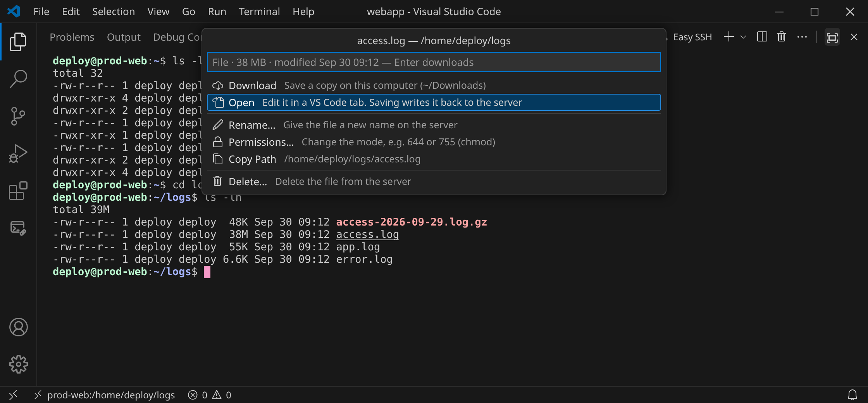Toggle maximized panel size

832,37
